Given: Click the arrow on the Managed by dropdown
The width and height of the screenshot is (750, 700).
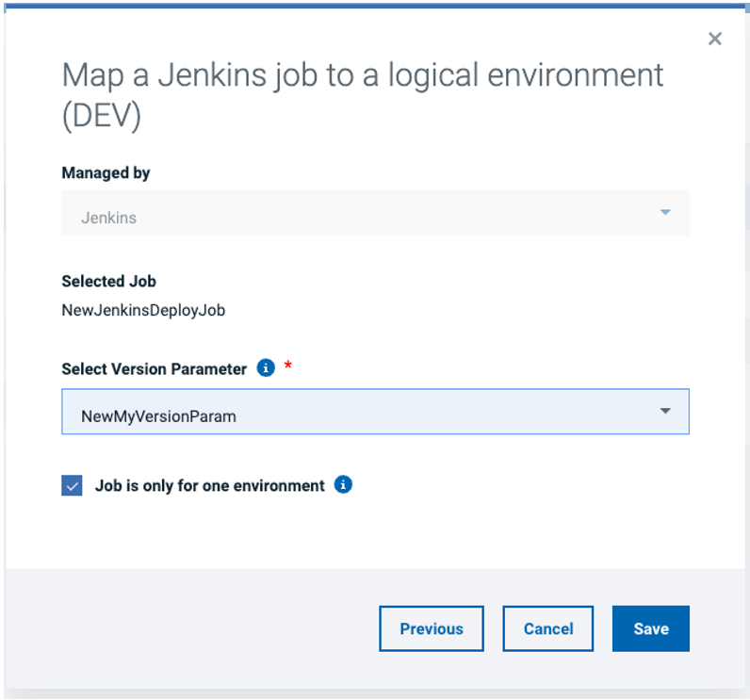Looking at the screenshot, I should coord(665,213).
